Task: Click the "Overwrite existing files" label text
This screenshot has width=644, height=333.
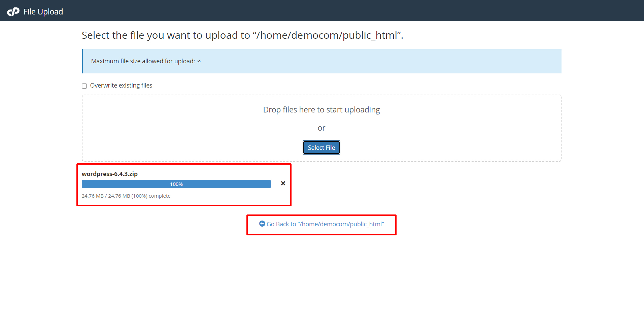Action: coord(121,86)
